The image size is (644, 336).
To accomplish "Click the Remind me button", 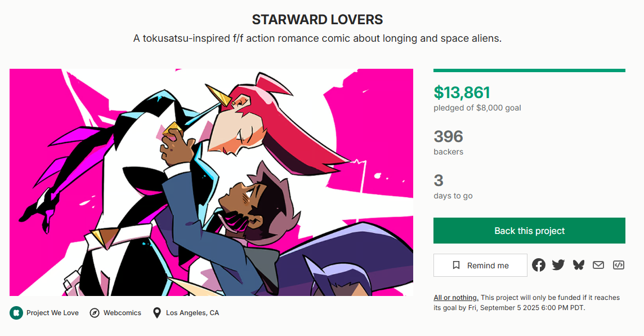I will point(480,266).
